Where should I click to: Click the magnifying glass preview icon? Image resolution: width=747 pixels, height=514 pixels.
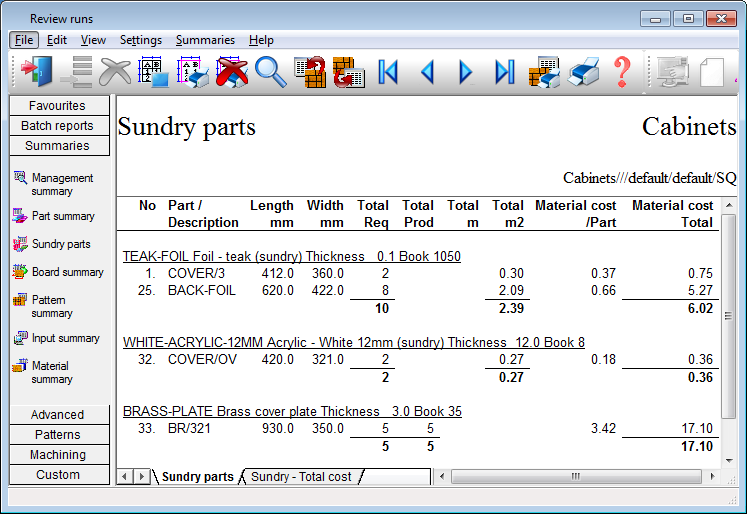click(270, 72)
